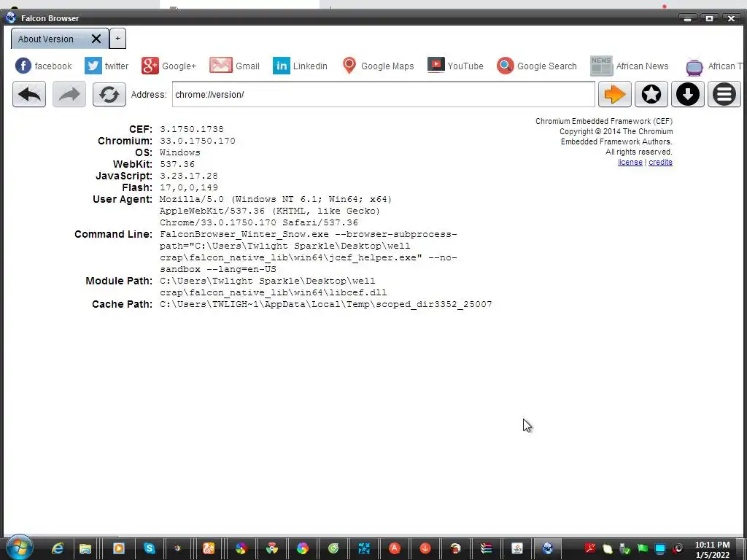Open the Linkedin bookmark
This screenshot has width=747, height=560.
coord(300,66)
